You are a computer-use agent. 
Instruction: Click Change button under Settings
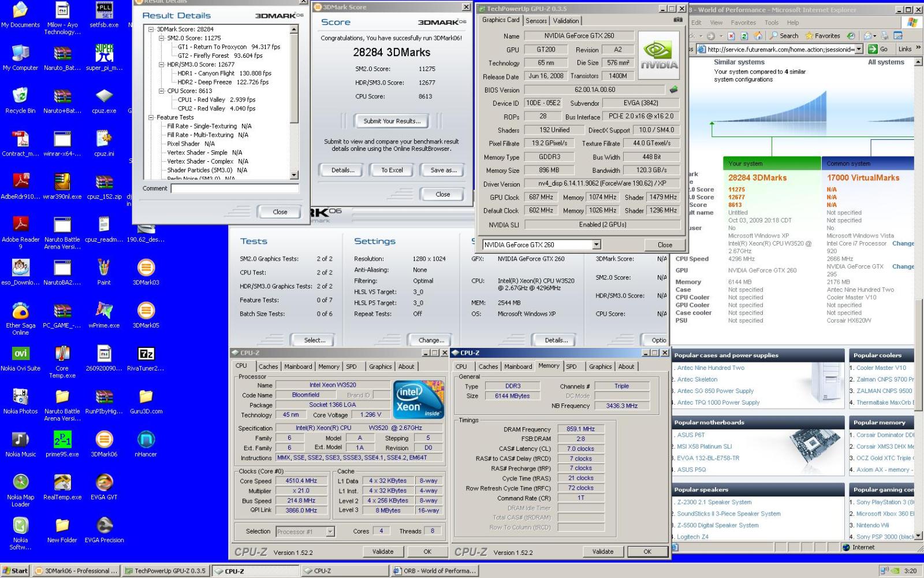click(431, 340)
